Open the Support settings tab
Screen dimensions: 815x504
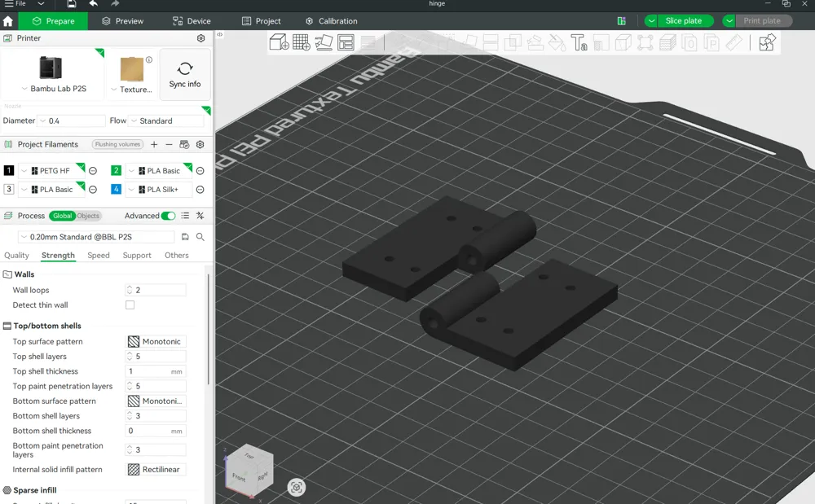(x=137, y=256)
